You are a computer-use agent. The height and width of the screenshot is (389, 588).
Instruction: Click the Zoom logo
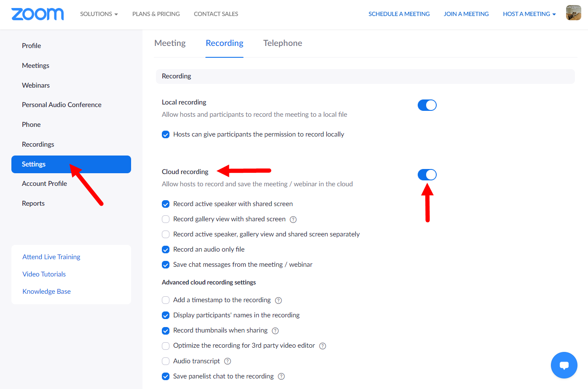38,14
